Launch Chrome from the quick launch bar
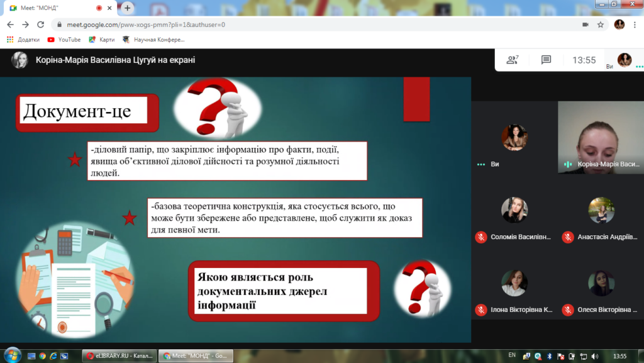Screen dimensions: 644x363 click(42, 356)
